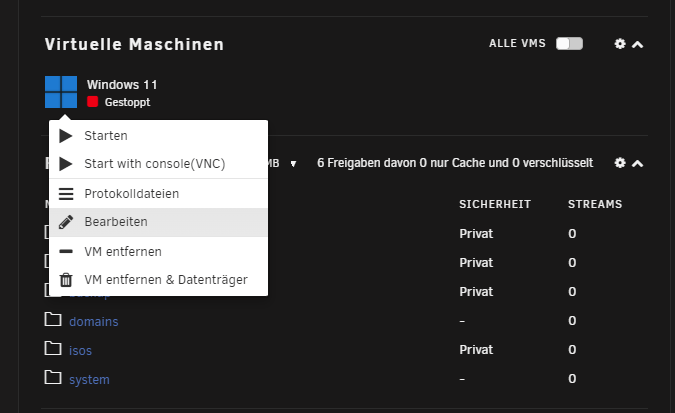The image size is (675, 413).
Task: Click the Windows 11 VM logo icon
Action: [61, 92]
